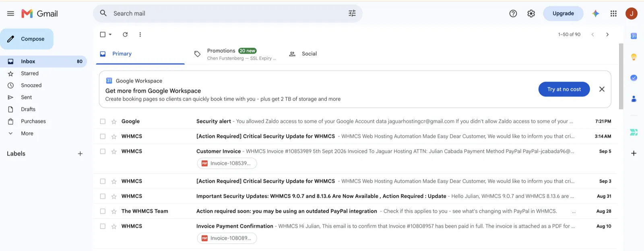Open the Support help icon
Viewport: 644px width, 251px height.
(513, 13)
